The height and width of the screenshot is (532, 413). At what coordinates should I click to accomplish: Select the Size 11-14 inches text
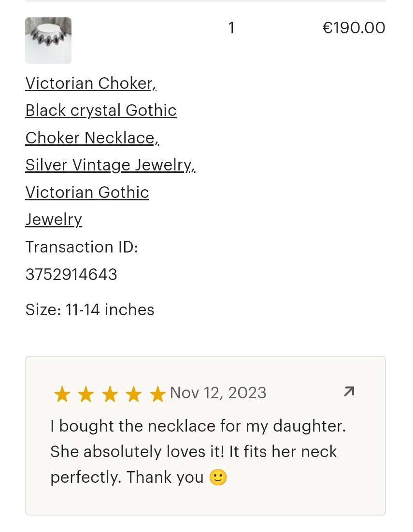[90, 310]
